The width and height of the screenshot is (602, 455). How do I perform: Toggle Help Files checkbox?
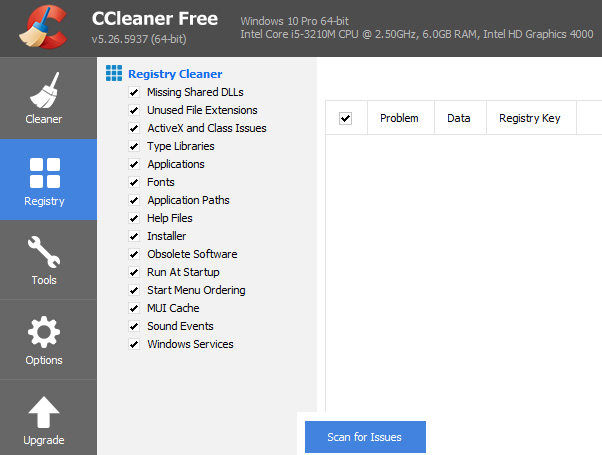[134, 218]
